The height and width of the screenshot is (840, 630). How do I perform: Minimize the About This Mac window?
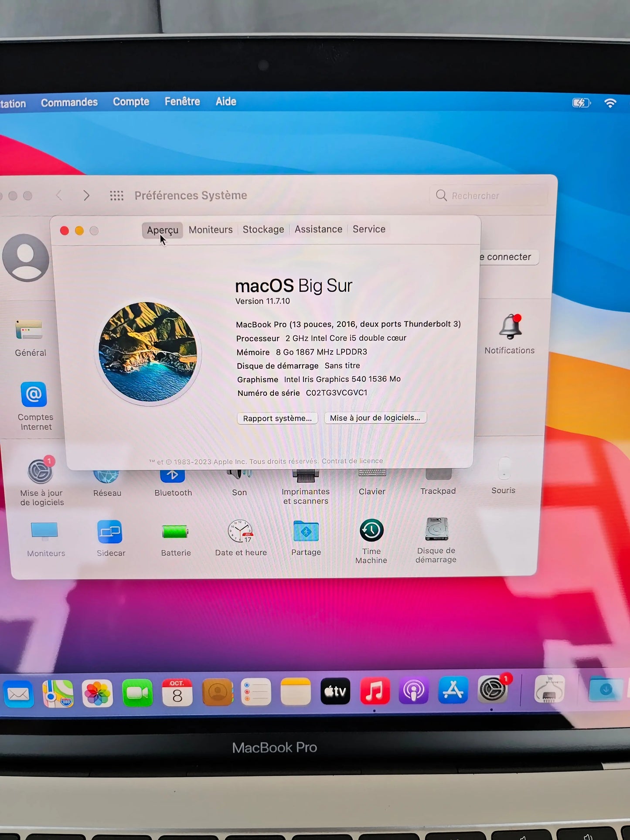pyautogui.click(x=79, y=231)
